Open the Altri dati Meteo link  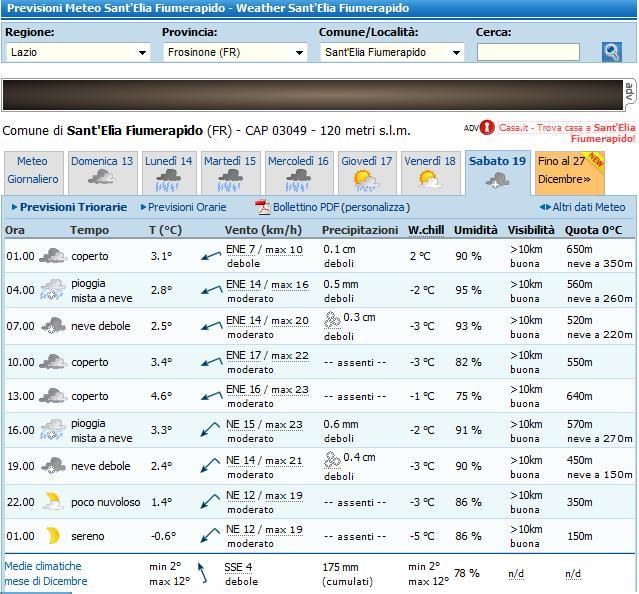click(x=583, y=207)
